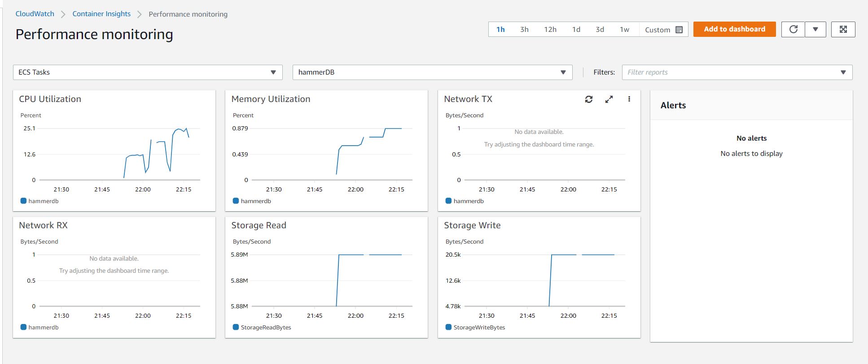Open the refresh interval dropdown arrow
Viewport: 868px width, 364px height.
[815, 30]
